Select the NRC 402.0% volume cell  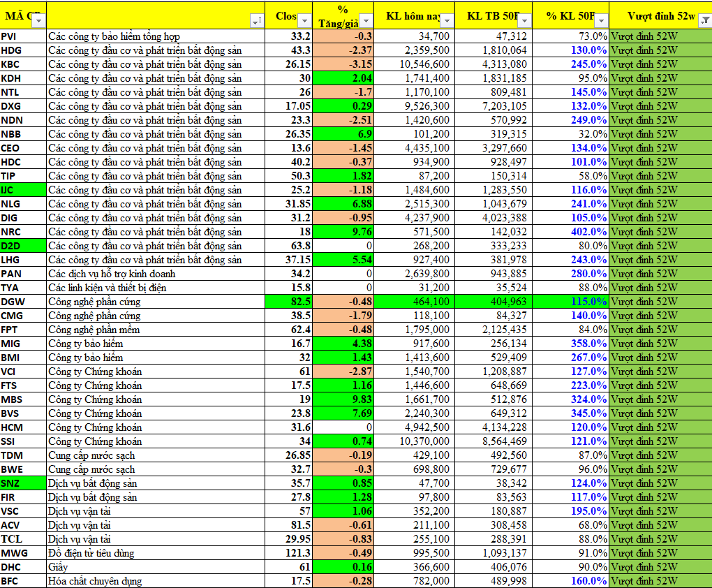coord(570,232)
